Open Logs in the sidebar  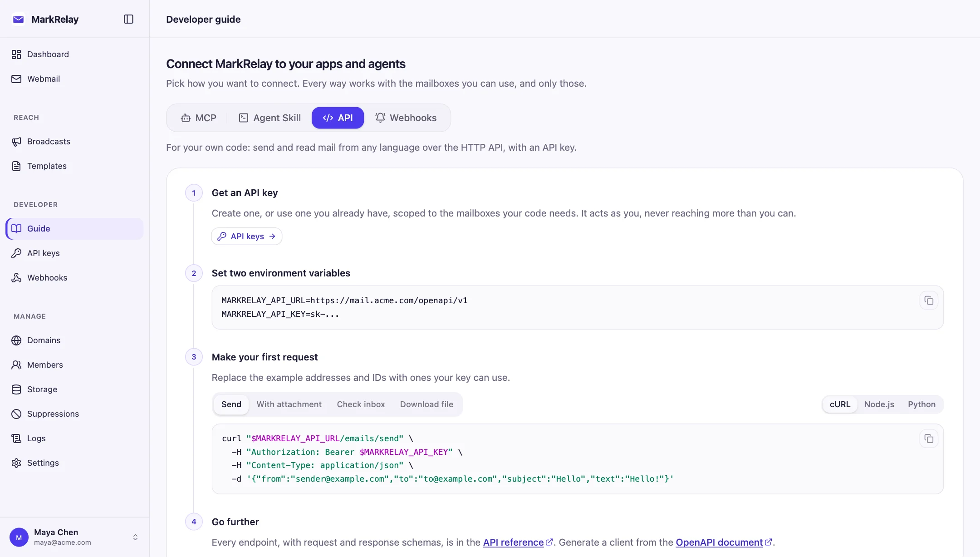74,439
